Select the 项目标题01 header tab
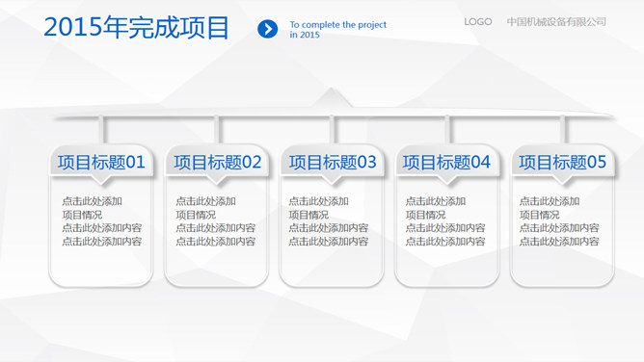 click(101, 163)
